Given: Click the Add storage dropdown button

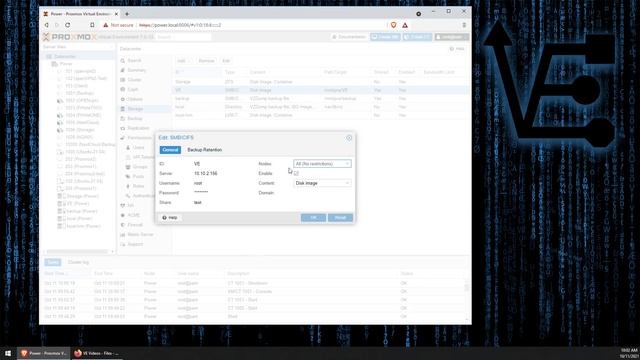Looking at the screenshot, I should [183, 61].
